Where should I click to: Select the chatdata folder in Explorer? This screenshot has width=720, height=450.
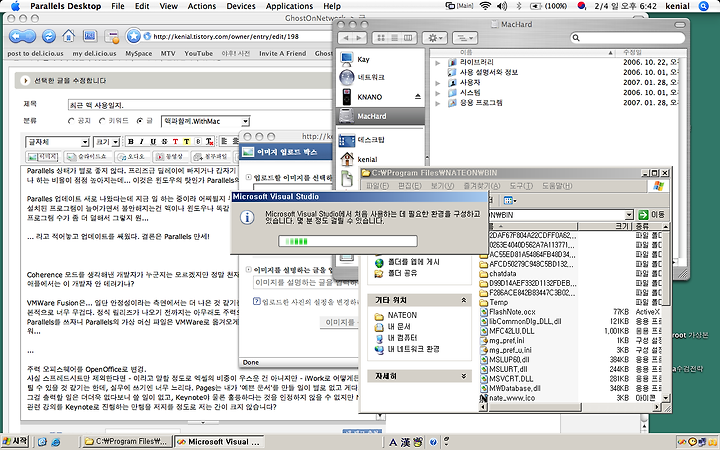[x=498, y=274]
